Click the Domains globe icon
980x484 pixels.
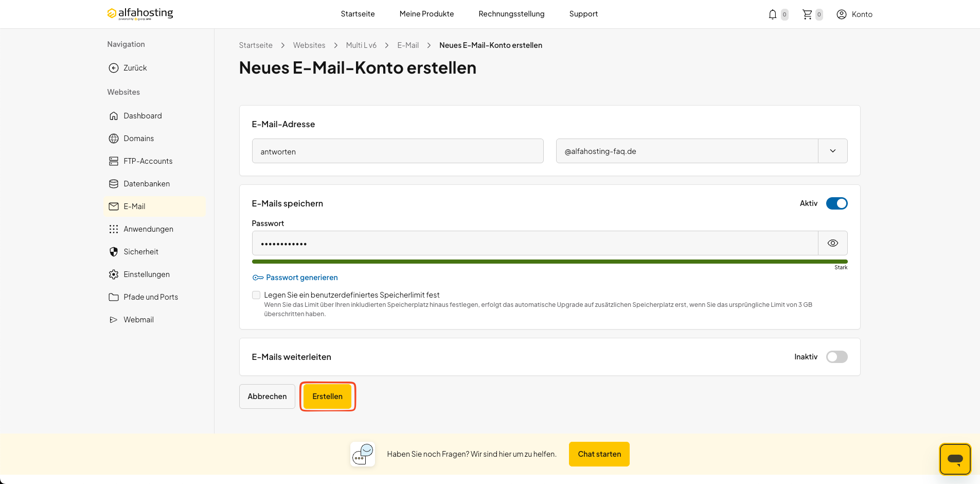[114, 139]
